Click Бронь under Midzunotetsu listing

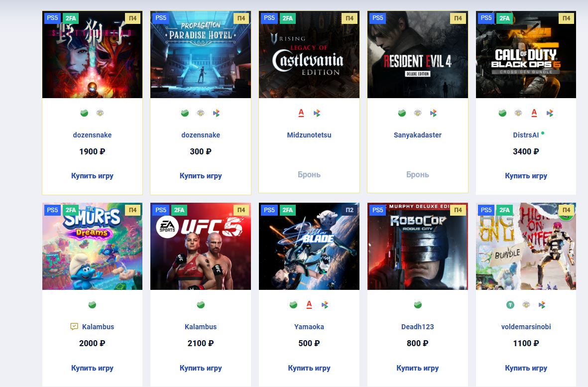click(309, 174)
